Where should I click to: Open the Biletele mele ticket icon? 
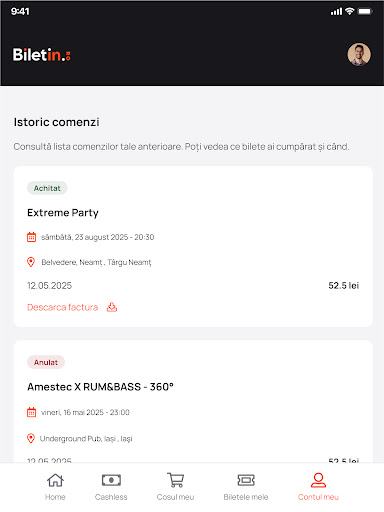[246, 480]
